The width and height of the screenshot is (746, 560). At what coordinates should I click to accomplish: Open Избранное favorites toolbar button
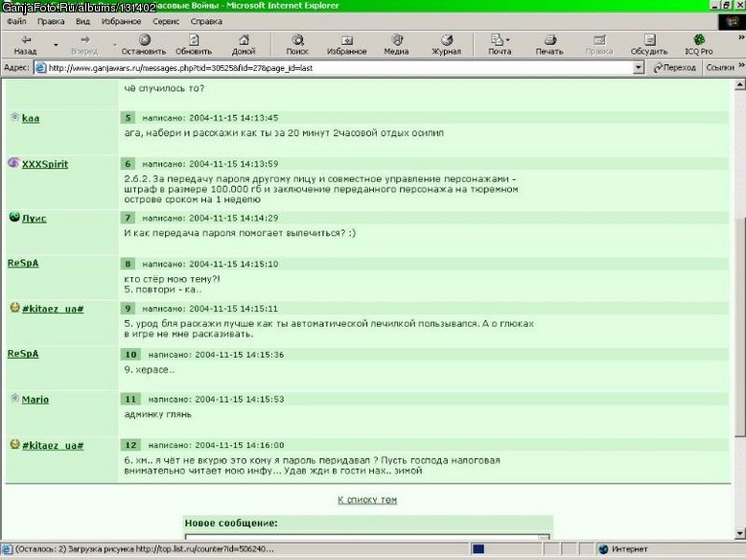pyautogui.click(x=346, y=45)
